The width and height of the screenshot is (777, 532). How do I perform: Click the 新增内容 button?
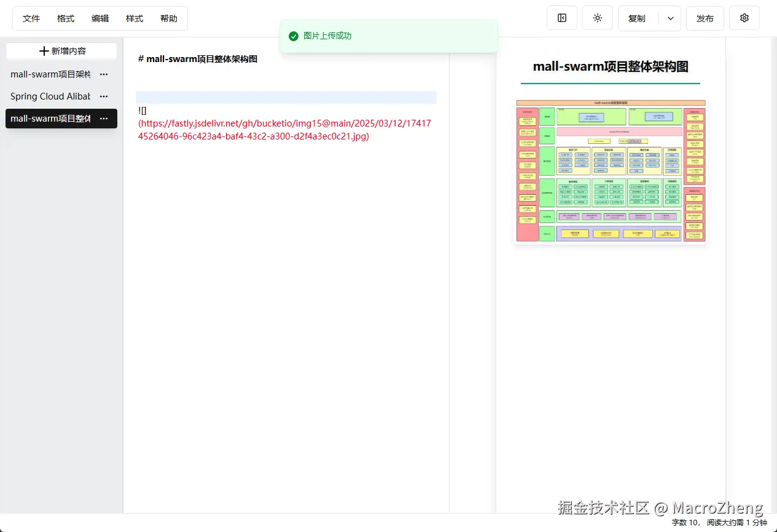(x=61, y=51)
